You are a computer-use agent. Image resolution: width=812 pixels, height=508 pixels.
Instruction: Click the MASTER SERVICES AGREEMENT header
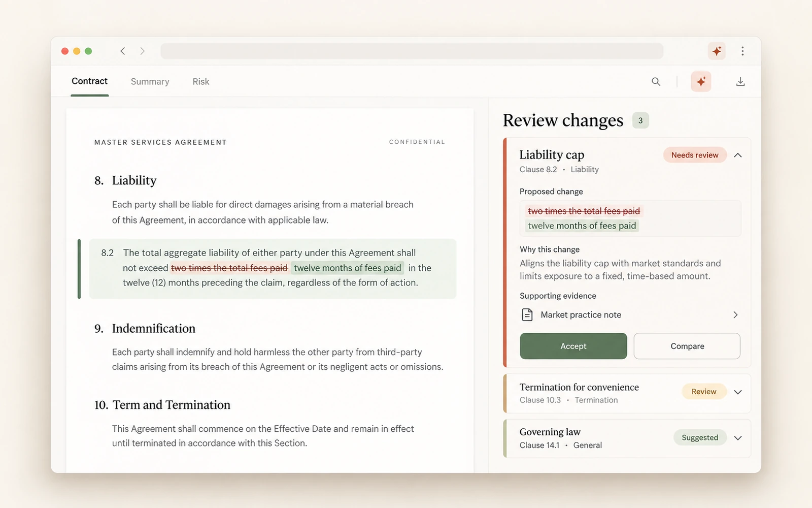coord(160,142)
